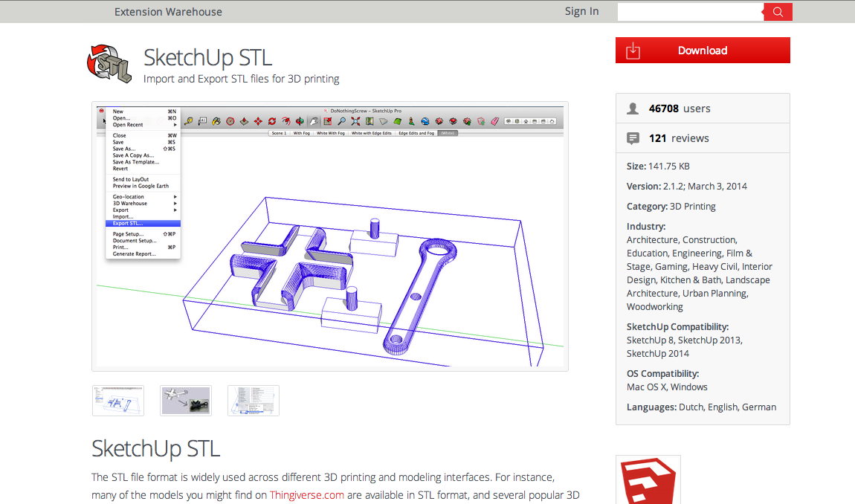
Task: Click the SketchUp STL logo icon
Action: point(109,64)
